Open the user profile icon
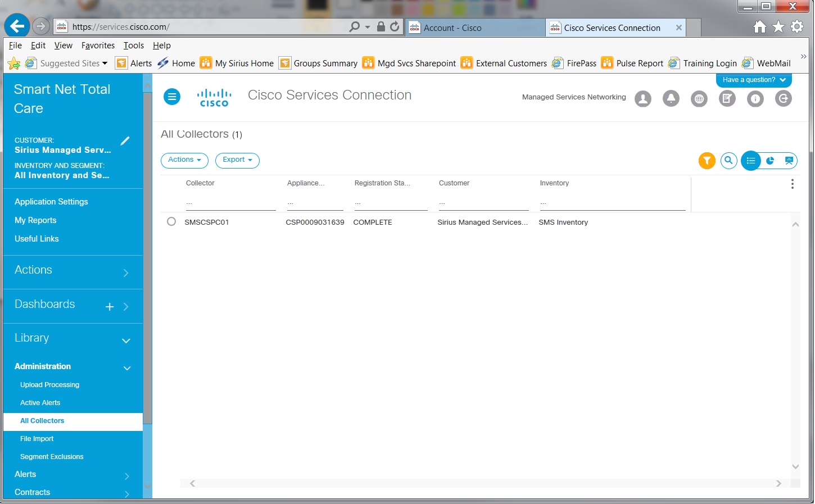Viewport: 815px width, 504px height. (x=642, y=99)
